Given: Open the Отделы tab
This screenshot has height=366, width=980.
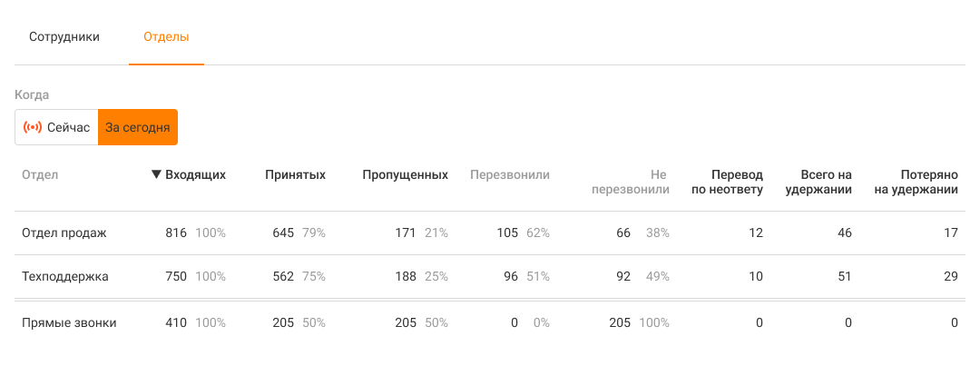Looking at the screenshot, I should pyautogui.click(x=166, y=37).
